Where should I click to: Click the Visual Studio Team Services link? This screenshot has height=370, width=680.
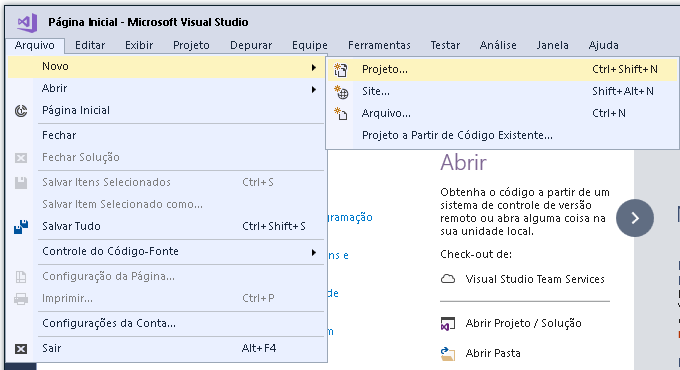pyautogui.click(x=535, y=279)
